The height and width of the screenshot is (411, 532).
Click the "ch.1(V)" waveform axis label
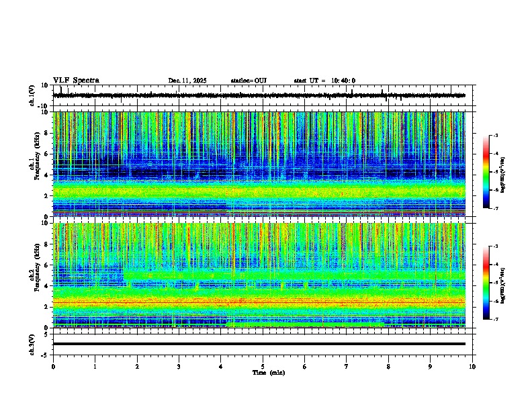tap(32, 95)
